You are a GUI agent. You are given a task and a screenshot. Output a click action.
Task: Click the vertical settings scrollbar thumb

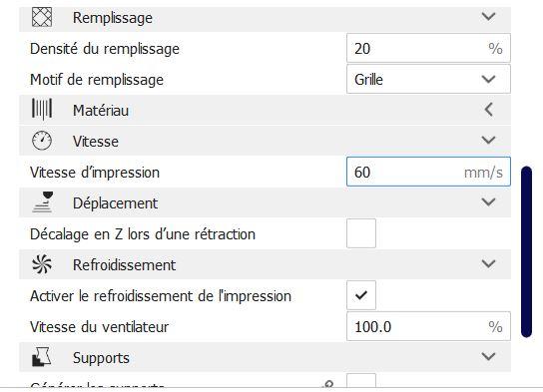[526, 252]
